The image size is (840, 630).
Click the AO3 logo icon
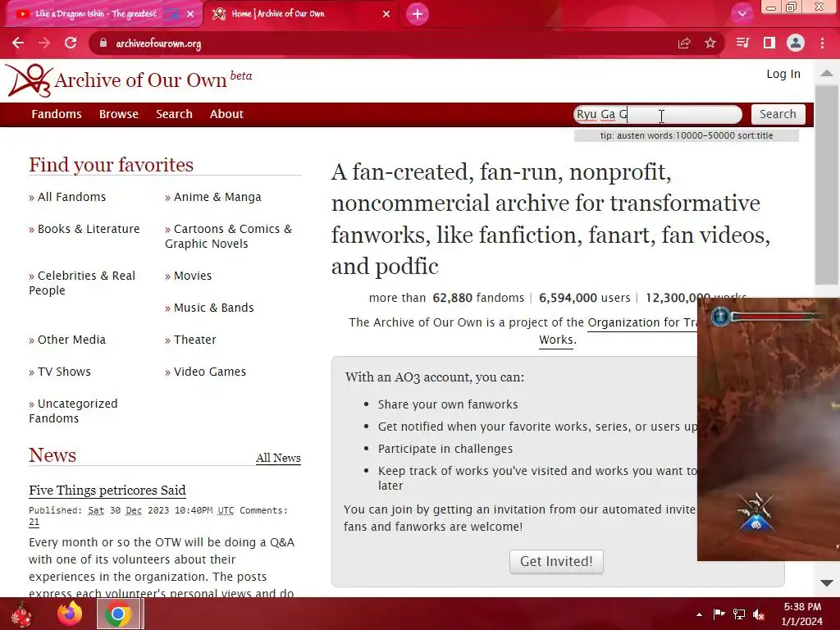click(29, 80)
